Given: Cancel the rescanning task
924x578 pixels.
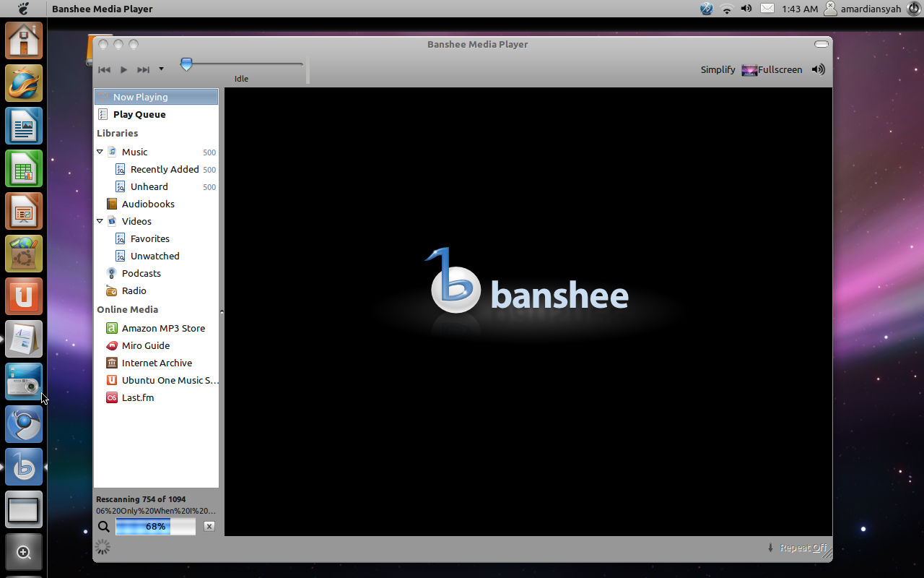Looking at the screenshot, I should (x=209, y=527).
